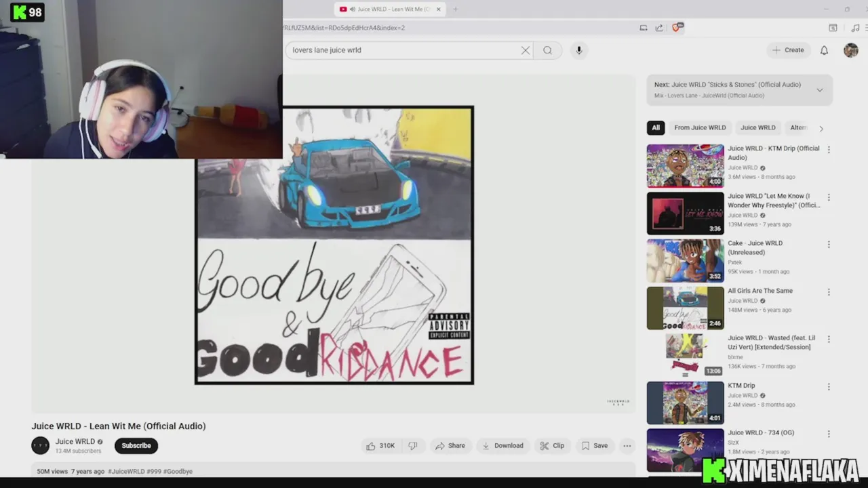This screenshot has height=488, width=868.
Task: Download the video
Action: (x=502, y=446)
